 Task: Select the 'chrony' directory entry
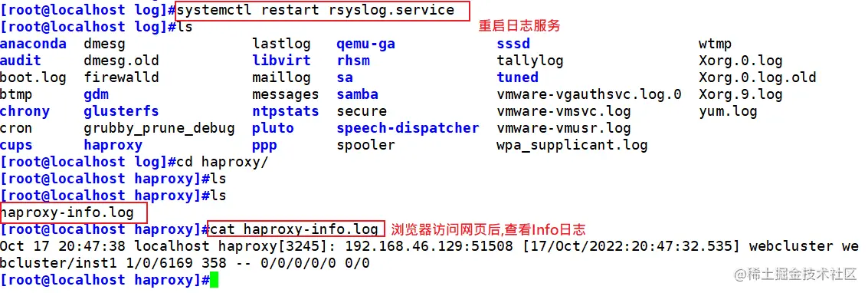(25, 111)
